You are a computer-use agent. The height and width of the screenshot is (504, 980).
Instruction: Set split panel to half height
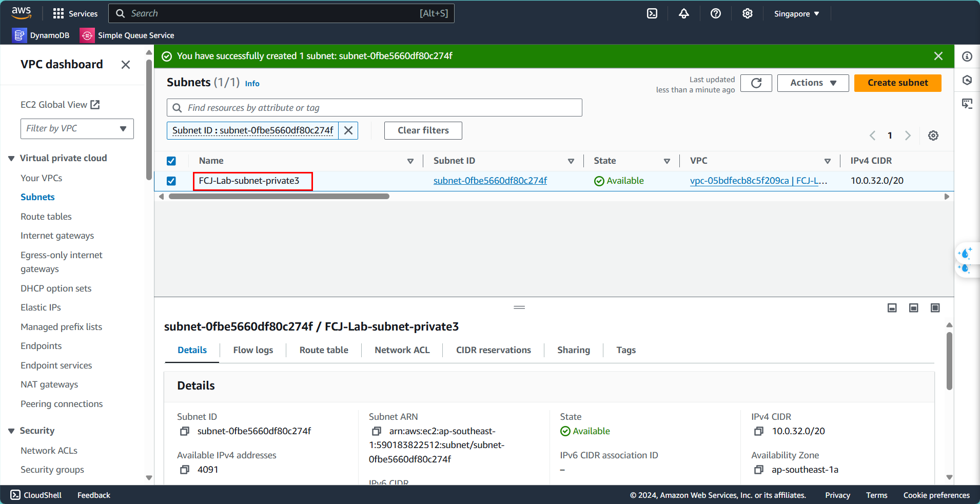[x=914, y=308]
